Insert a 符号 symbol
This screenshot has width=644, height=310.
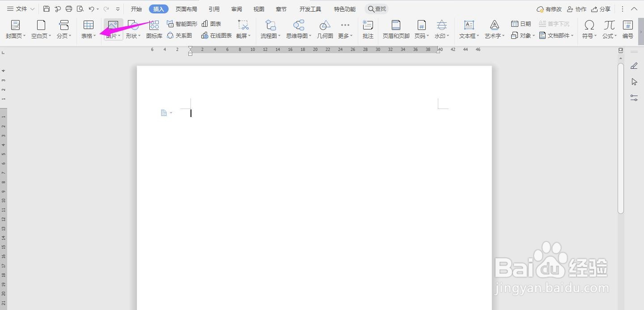point(589,29)
